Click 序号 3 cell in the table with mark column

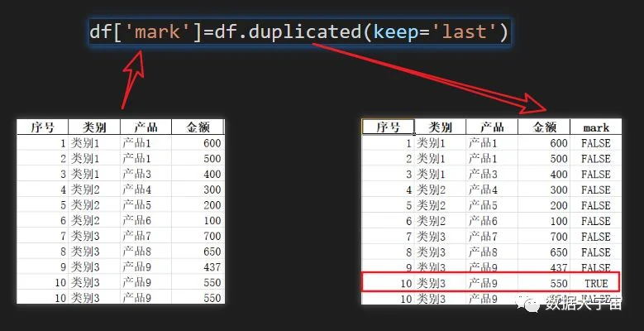pyautogui.click(x=388, y=175)
